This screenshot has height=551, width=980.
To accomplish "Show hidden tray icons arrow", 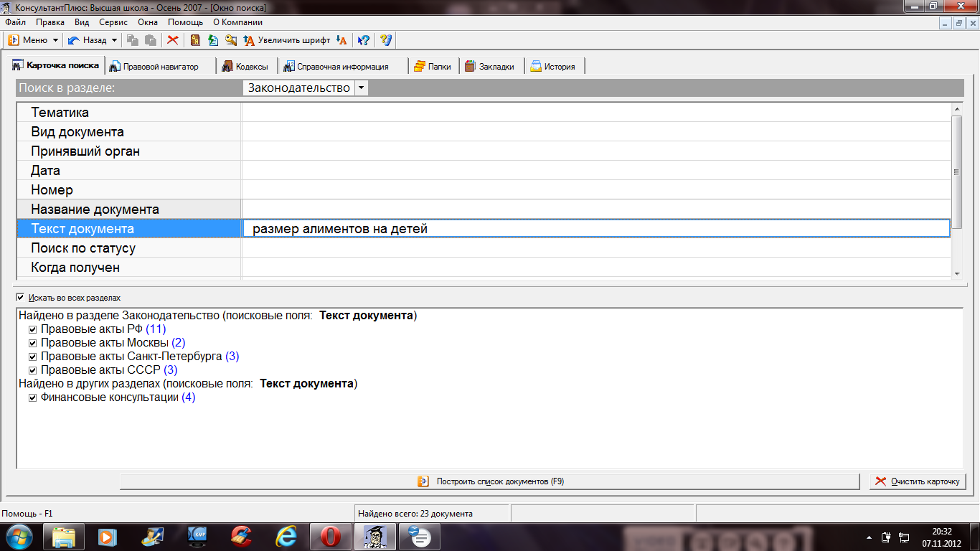I will (x=869, y=537).
